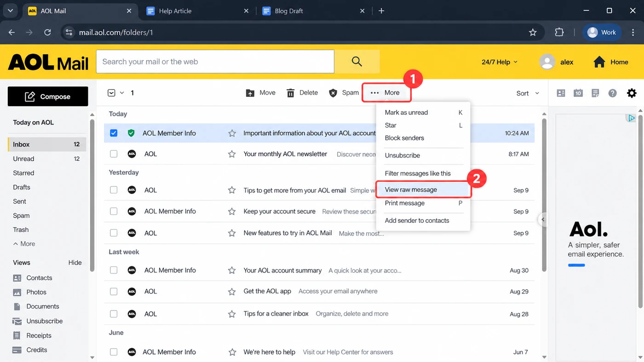The width and height of the screenshot is (644, 362).
Task: Open the Inbox folder
Action: pyautogui.click(x=47, y=144)
